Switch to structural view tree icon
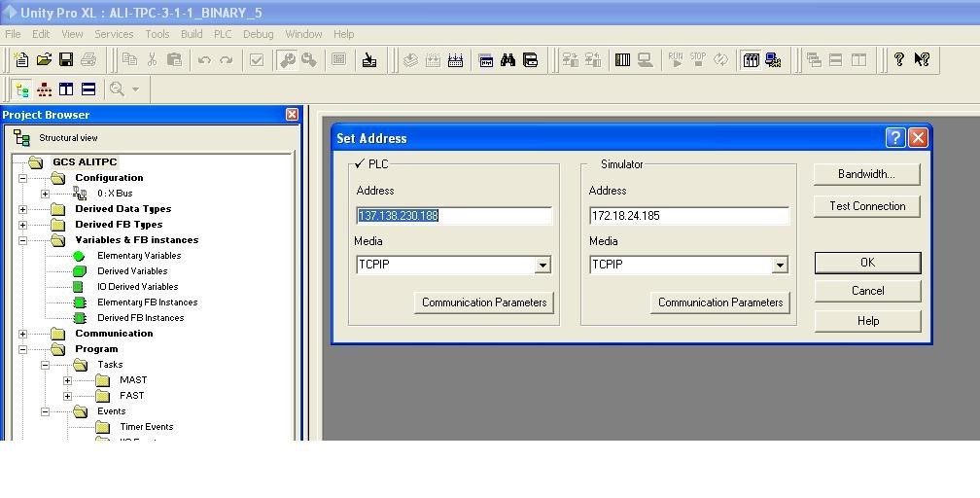 21,89
